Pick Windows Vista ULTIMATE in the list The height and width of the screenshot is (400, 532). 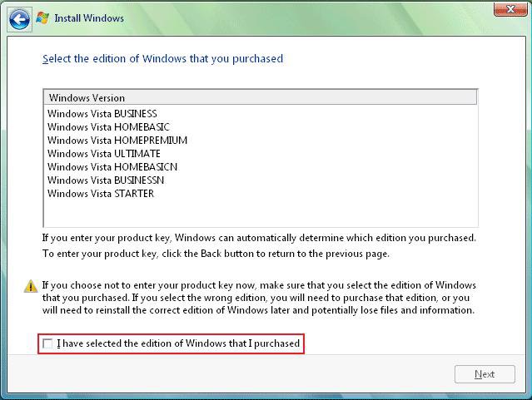(104, 154)
